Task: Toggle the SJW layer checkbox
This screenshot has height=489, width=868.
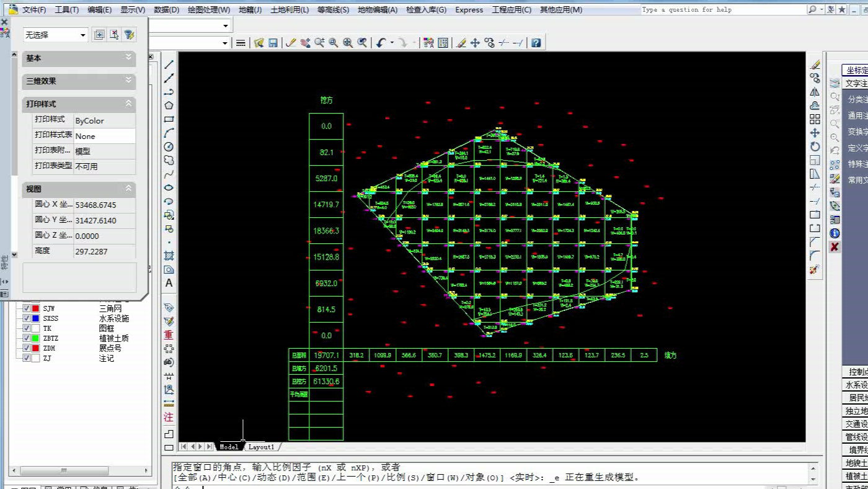Action: pos(26,308)
